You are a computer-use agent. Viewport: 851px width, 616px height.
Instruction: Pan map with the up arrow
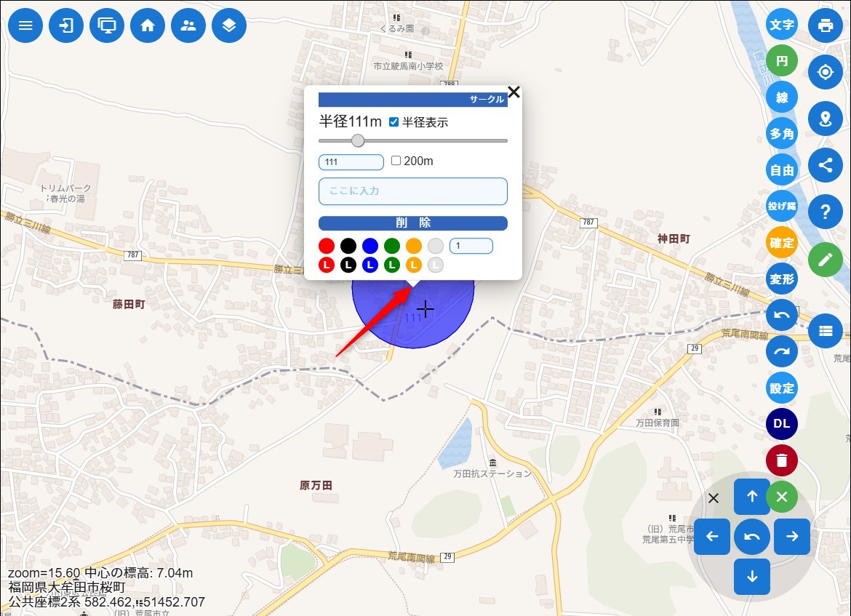coord(752,497)
